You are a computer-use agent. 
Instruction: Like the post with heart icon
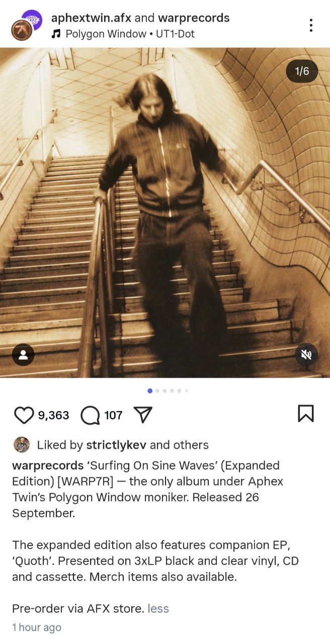click(x=24, y=415)
